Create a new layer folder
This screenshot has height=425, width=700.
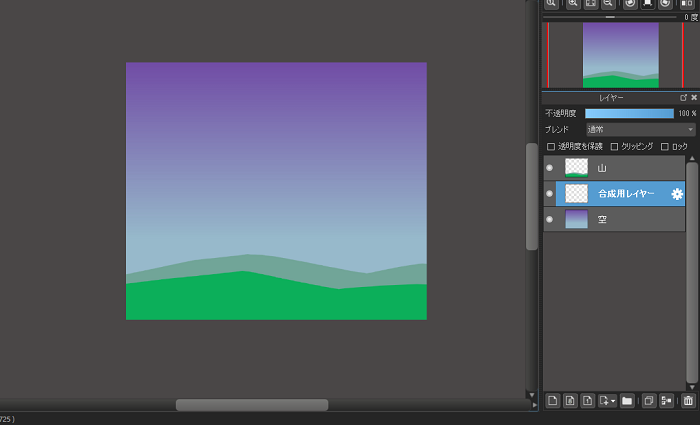point(627,401)
